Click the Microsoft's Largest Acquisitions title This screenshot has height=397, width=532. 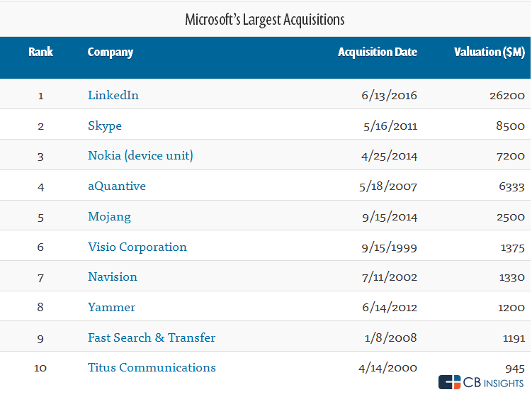point(265,19)
